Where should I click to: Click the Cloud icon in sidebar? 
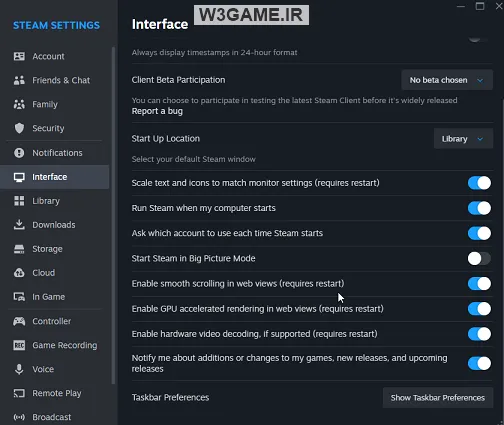click(x=19, y=273)
